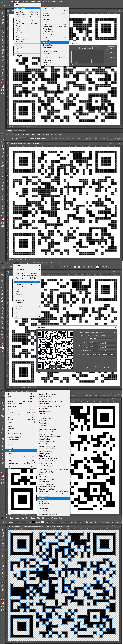This screenshot has height=644, width=123.
Task: Toggle Align Edges next to the Shape picker
Action: point(102,267)
